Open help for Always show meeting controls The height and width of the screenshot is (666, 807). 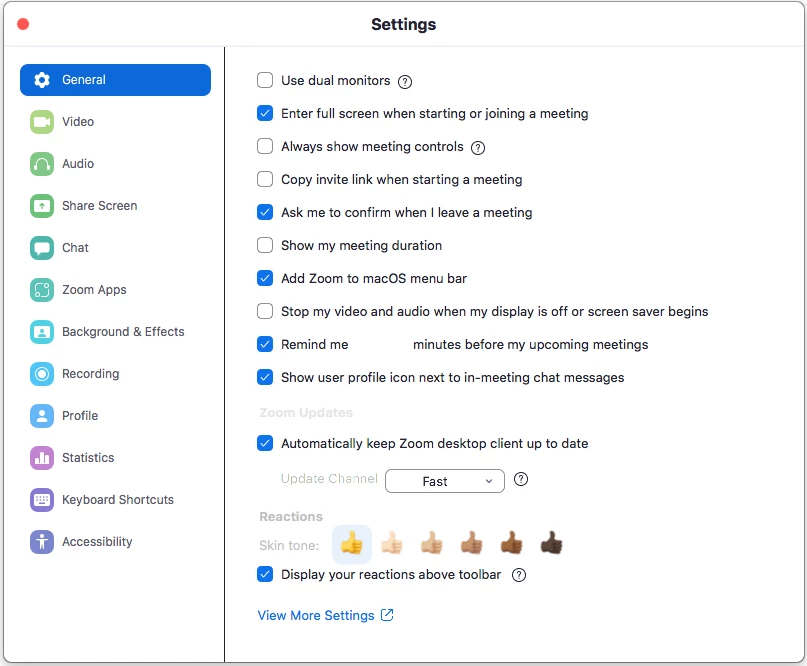pyautogui.click(x=478, y=148)
